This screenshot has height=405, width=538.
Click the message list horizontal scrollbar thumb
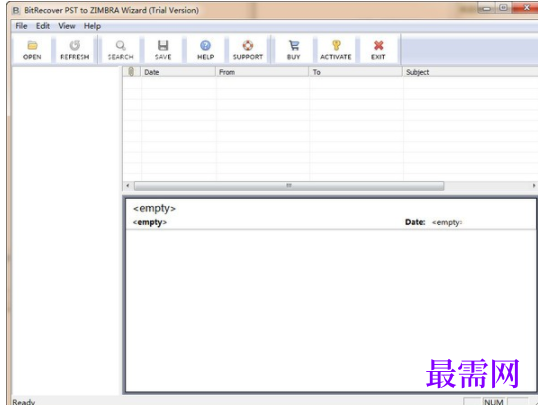click(289, 186)
